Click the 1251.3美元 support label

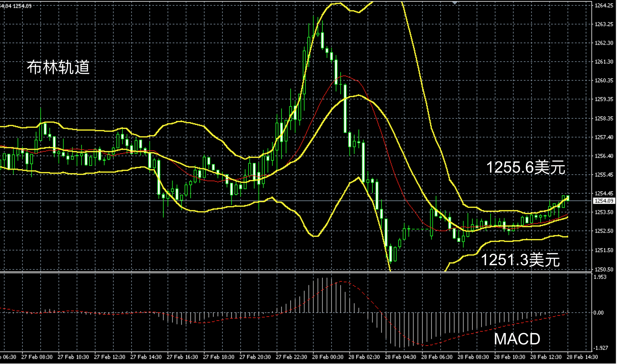pyautogui.click(x=520, y=259)
